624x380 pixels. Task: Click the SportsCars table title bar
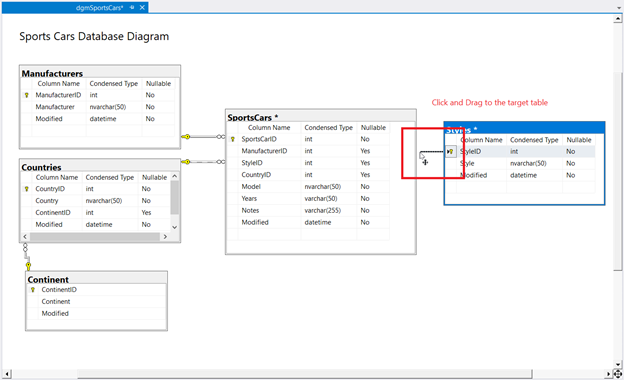[x=321, y=117]
